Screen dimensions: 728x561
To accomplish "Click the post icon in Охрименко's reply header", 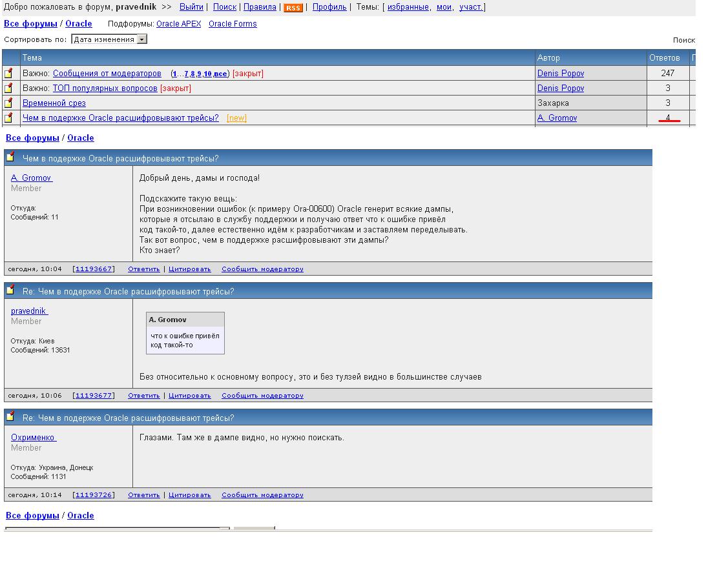I will [10, 417].
